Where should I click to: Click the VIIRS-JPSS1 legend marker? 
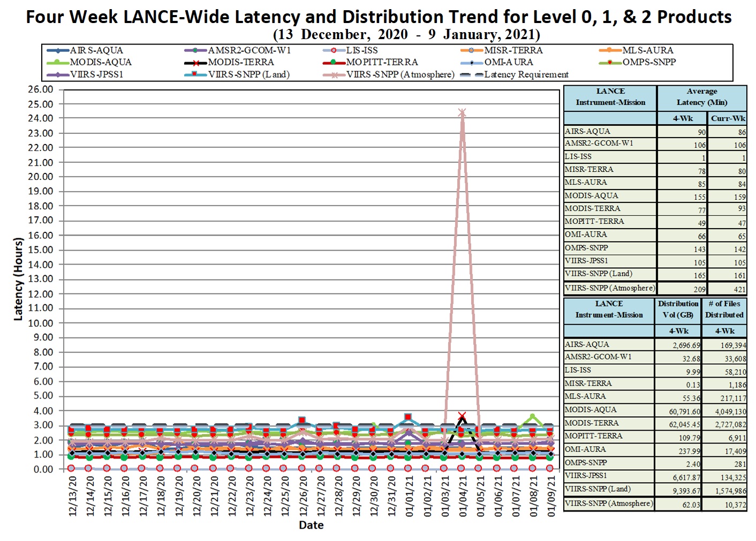coord(58,74)
